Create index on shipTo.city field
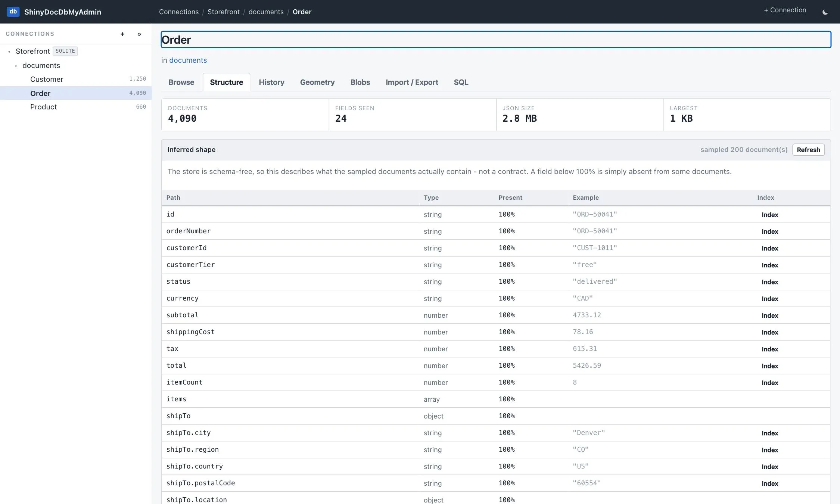This screenshot has height=504, width=840. [770, 433]
